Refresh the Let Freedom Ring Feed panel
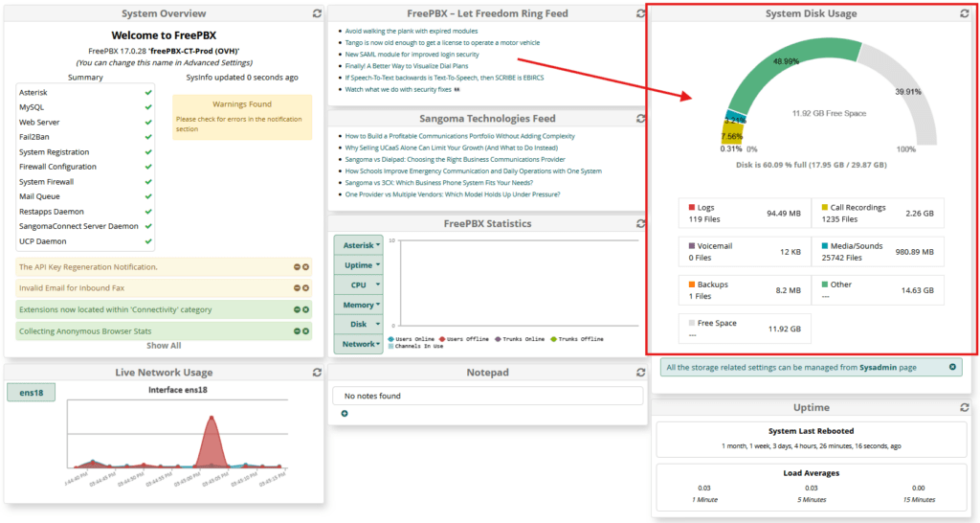The image size is (980, 523). pos(640,13)
